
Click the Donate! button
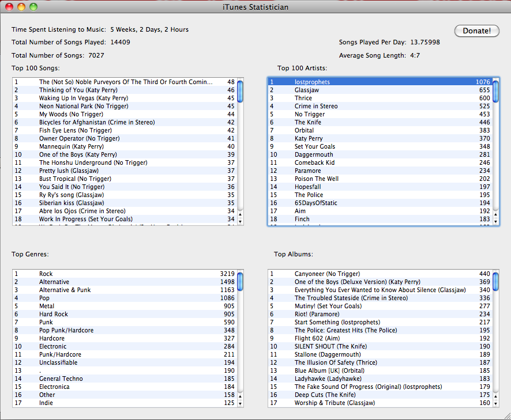click(x=477, y=31)
